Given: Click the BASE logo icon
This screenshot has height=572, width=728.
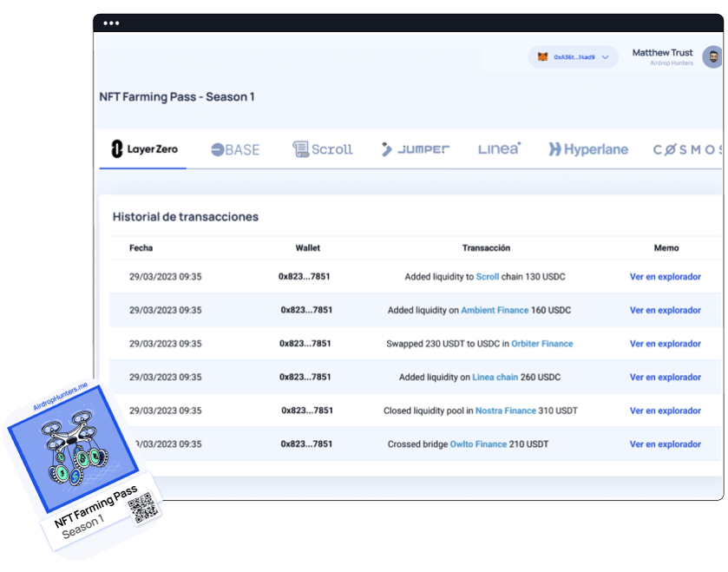Looking at the screenshot, I should [x=217, y=150].
